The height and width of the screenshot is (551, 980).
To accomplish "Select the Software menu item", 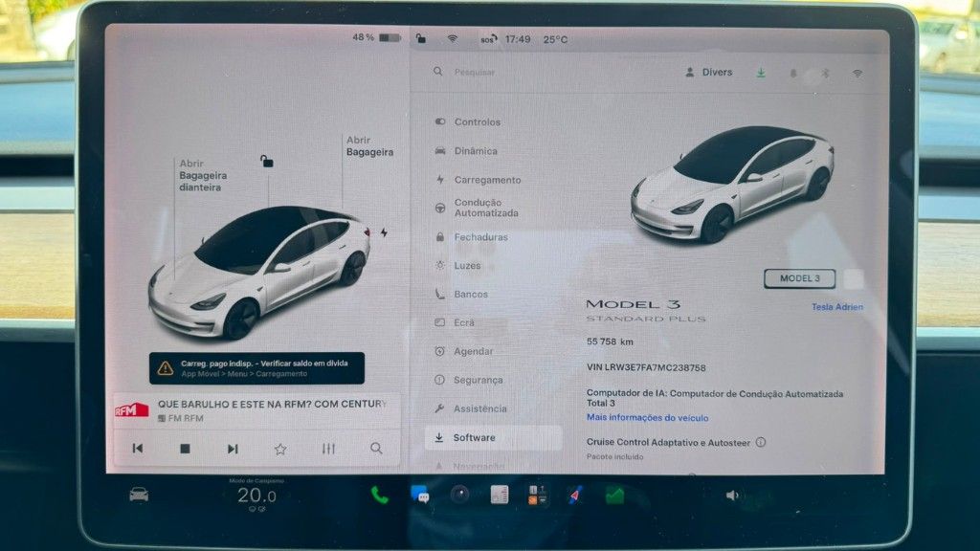I will click(493, 437).
